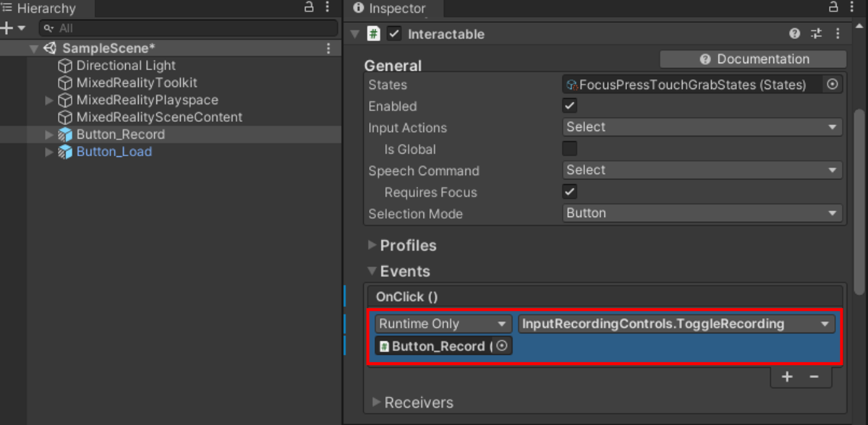Click the Interactable script hash icon
The width and height of the screenshot is (868, 425).
(x=374, y=34)
